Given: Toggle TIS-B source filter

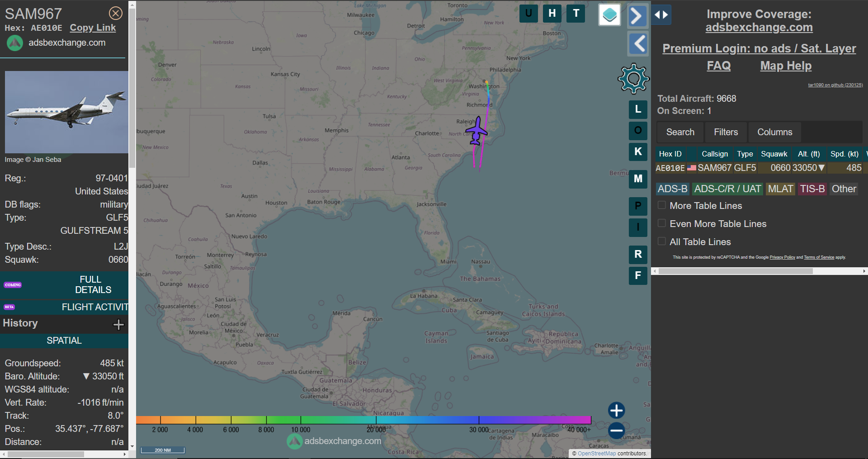Looking at the screenshot, I should [x=812, y=189].
